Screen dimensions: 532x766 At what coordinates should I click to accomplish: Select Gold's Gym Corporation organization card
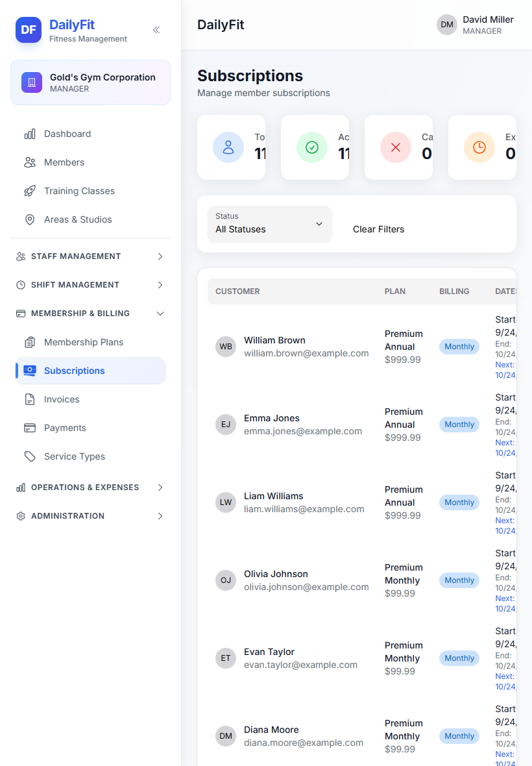[90, 82]
